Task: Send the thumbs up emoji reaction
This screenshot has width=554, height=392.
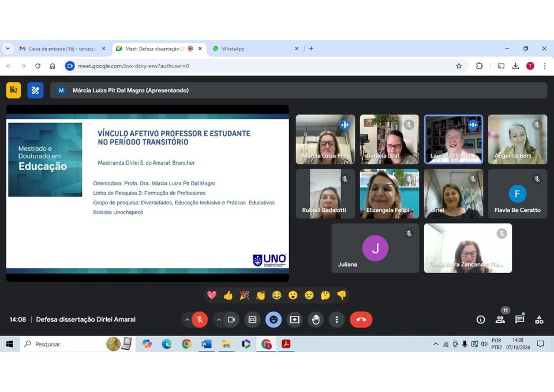Action: point(228,295)
